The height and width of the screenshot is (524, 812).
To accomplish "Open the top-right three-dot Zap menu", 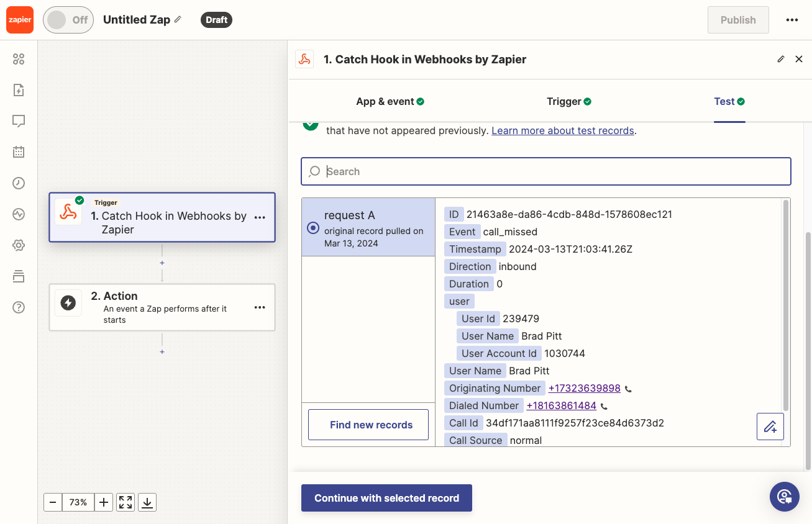I will (x=791, y=20).
